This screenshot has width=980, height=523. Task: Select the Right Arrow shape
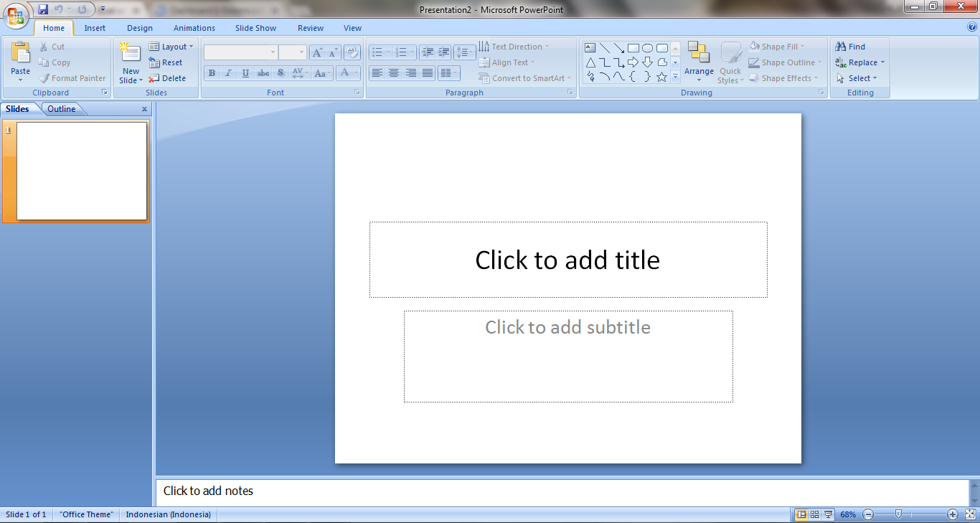pos(633,62)
